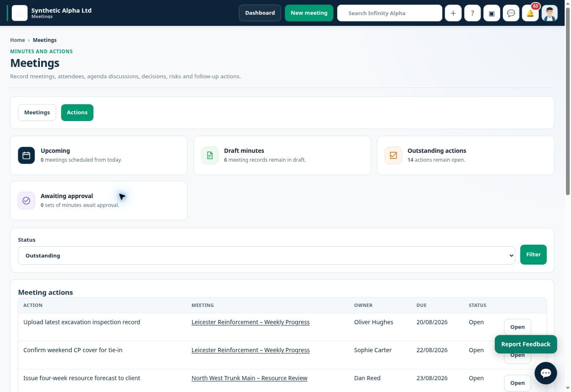The height and width of the screenshot is (392, 571).
Task: Click the OWNER column header
Action: tap(363, 305)
